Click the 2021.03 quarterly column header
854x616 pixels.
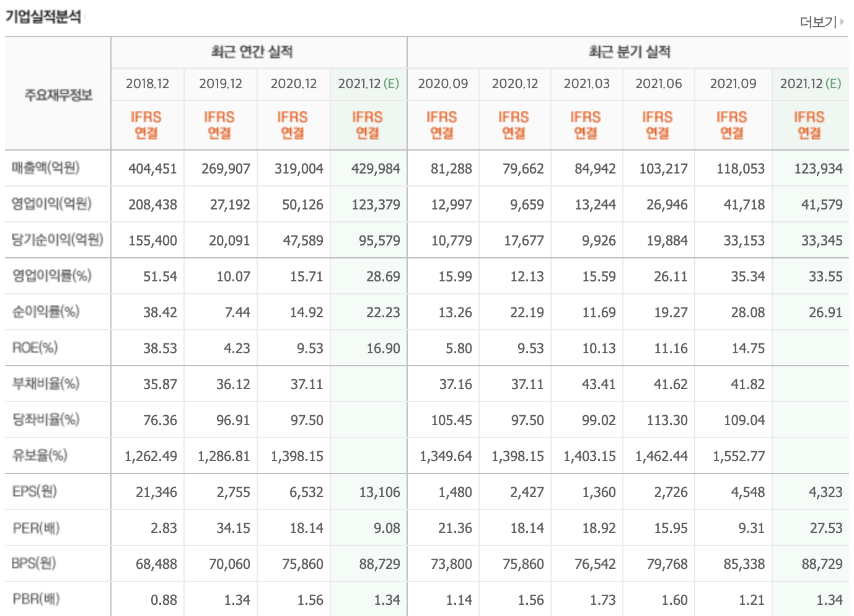tap(587, 84)
